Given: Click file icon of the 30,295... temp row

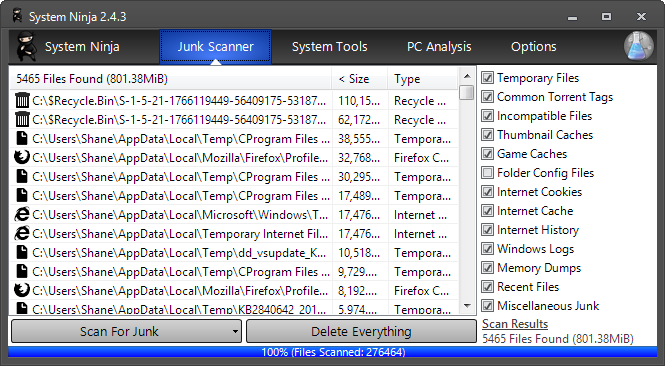Looking at the screenshot, I should (22, 176).
